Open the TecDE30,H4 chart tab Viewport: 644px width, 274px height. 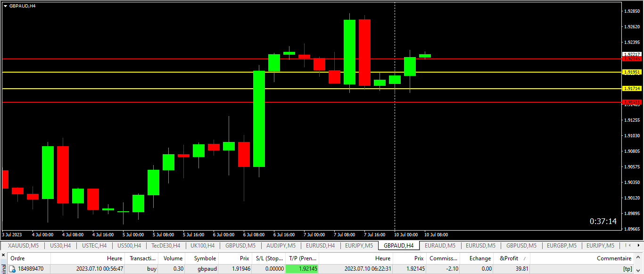[x=165, y=246]
